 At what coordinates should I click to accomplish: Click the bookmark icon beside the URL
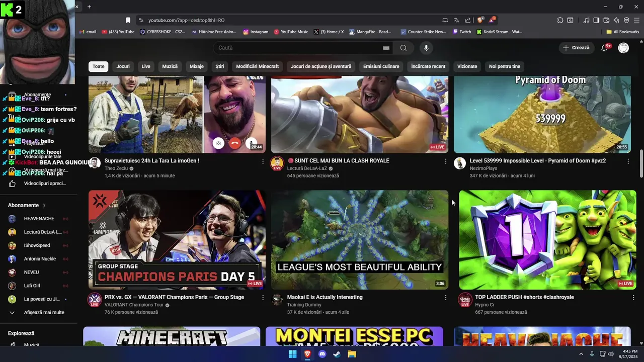point(128,20)
